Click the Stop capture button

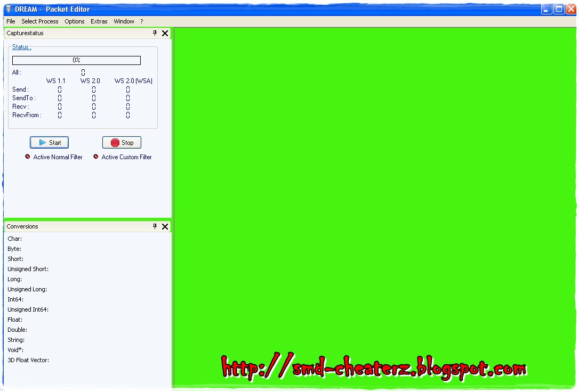tap(122, 142)
